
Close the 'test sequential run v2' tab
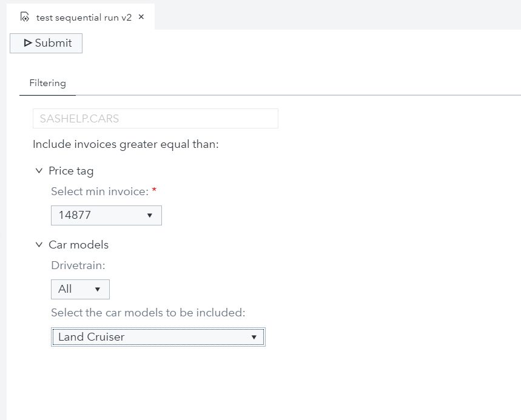point(141,17)
